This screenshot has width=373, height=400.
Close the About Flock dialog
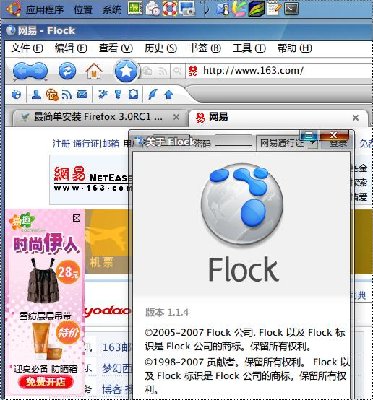pos(334,135)
